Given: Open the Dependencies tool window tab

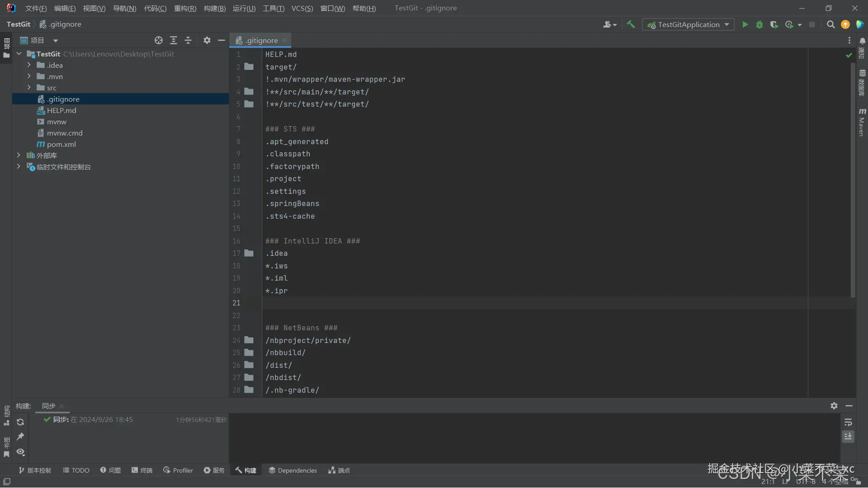Looking at the screenshot, I should point(292,470).
